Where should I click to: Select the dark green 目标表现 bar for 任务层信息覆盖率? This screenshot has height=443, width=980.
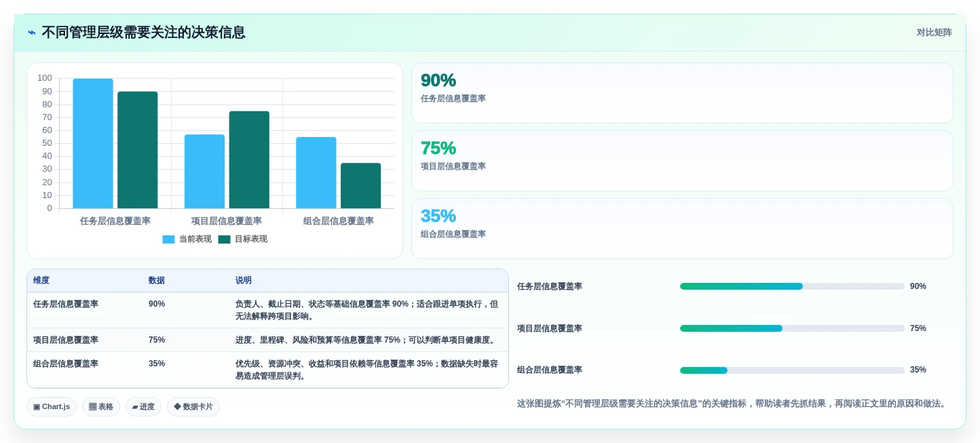[x=138, y=150]
